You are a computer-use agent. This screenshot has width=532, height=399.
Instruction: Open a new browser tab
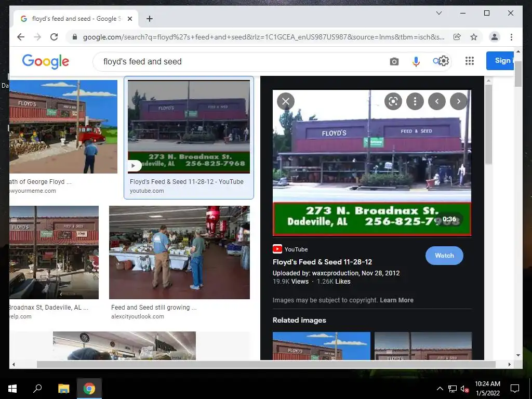[x=149, y=19]
